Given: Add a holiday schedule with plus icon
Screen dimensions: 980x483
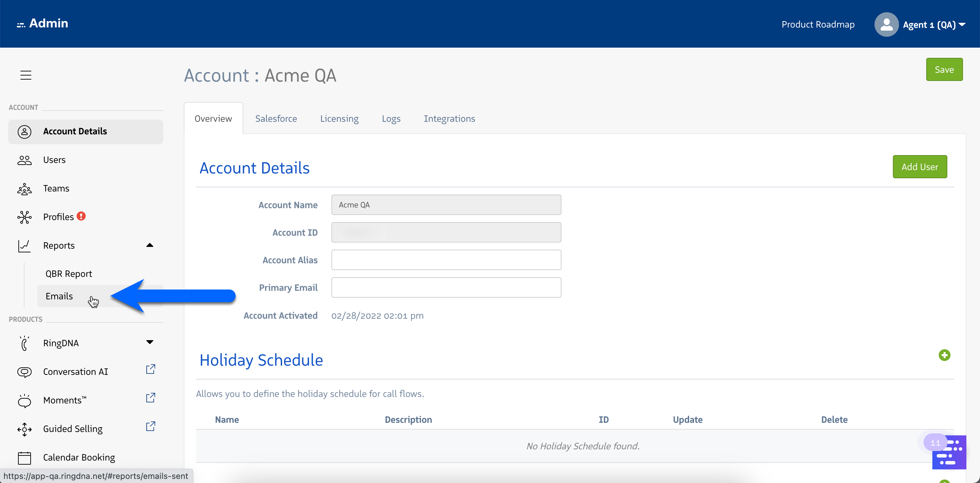Looking at the screenshot, I should 944,355.
